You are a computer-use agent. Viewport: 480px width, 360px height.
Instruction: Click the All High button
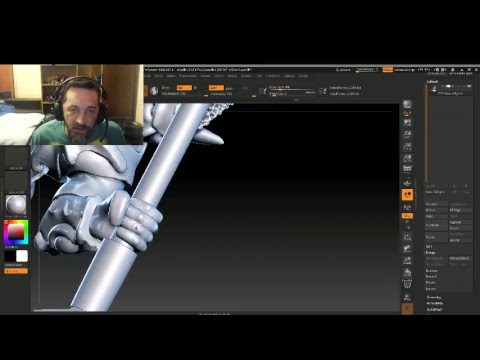point(460,210)
